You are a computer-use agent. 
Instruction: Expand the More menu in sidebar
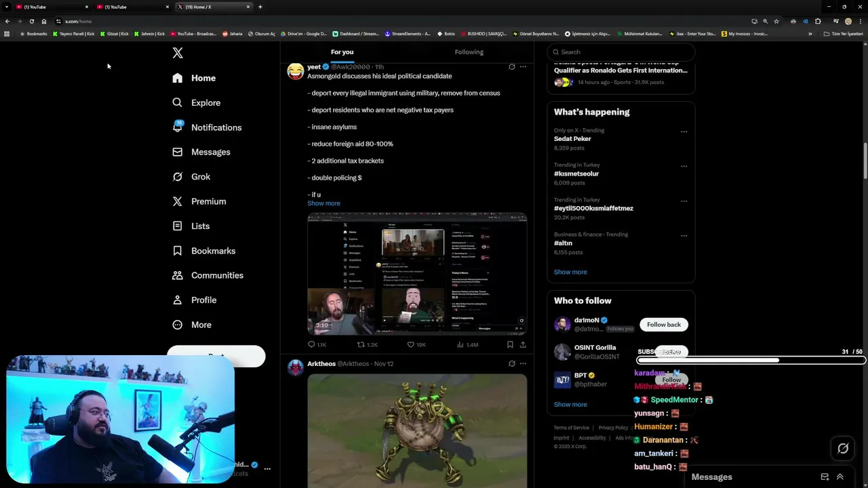tap(192, 325)
